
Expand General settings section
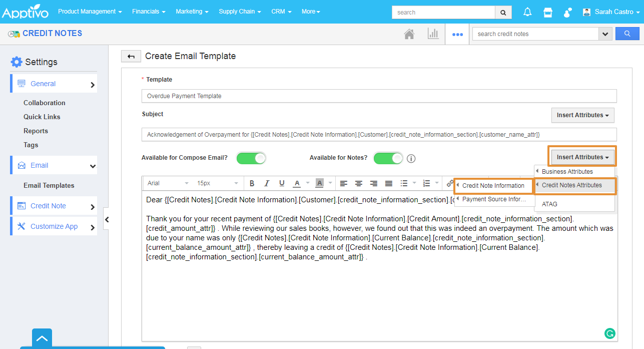tap(54, 84)
